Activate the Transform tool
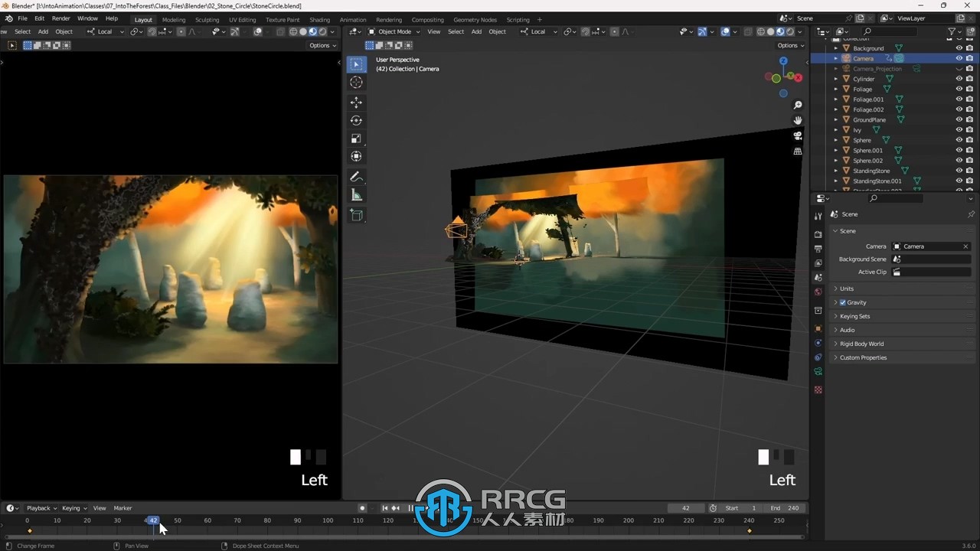This screenshot has width=980, height=551. point(356,156)
